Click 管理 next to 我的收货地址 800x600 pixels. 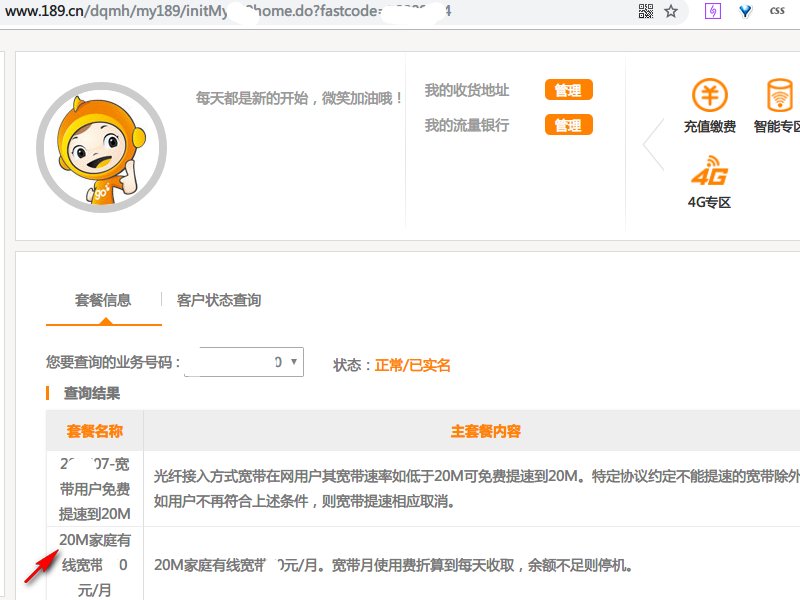(568, 89)
